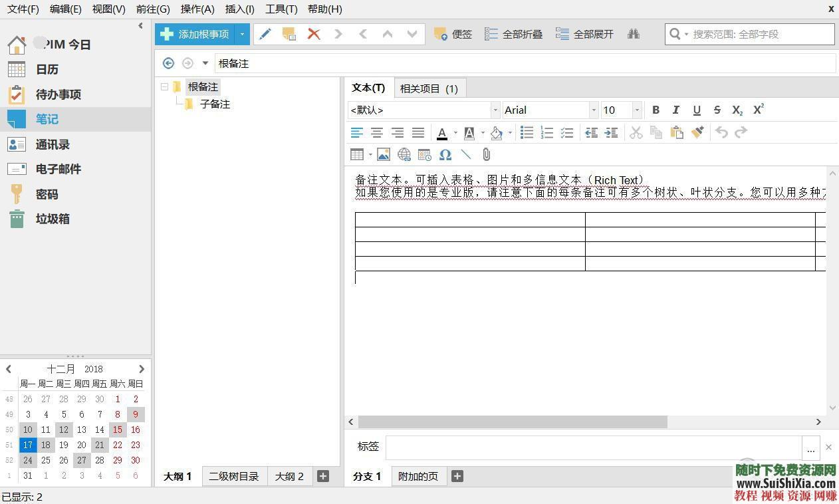Toggle italic formatting
This screenshot has width=839, height=504.
pos(676,110)
